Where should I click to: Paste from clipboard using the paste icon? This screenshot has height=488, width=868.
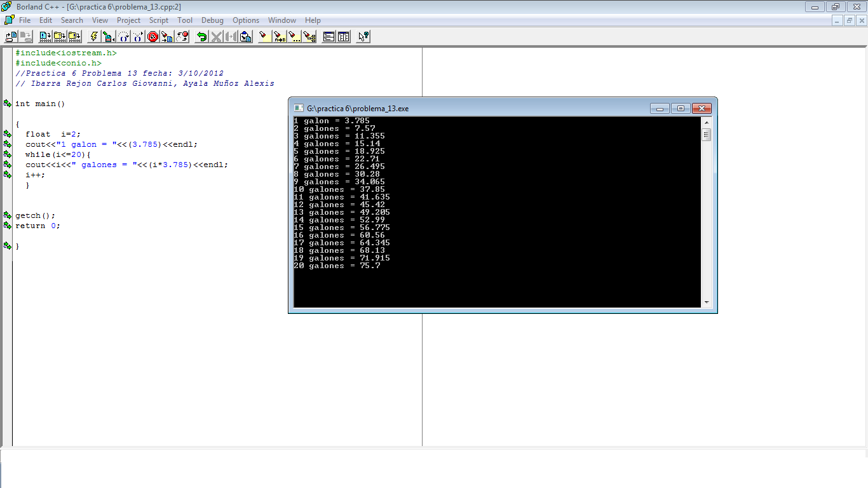245,36
